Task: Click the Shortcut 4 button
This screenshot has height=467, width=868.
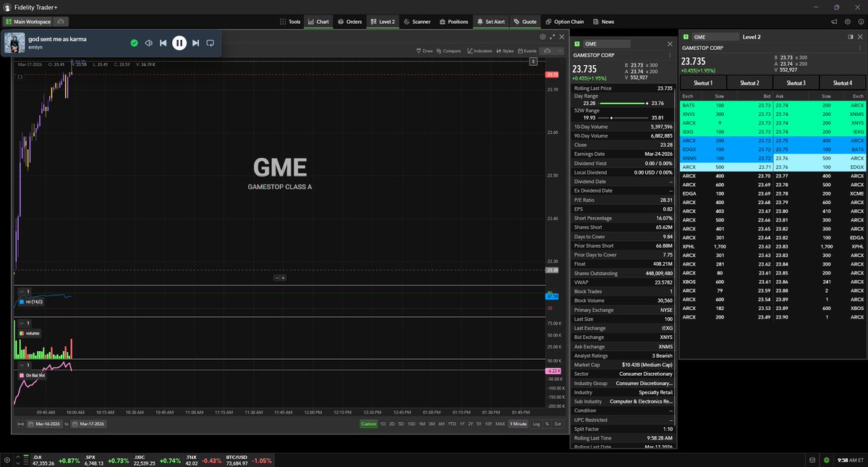Action: click(841, 83)
